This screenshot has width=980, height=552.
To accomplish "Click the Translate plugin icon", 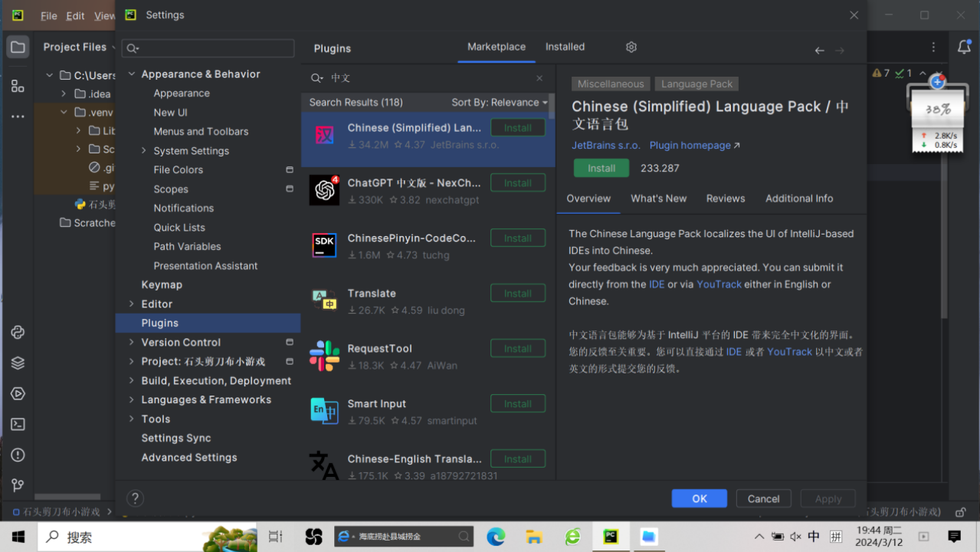I will (325, 301).
